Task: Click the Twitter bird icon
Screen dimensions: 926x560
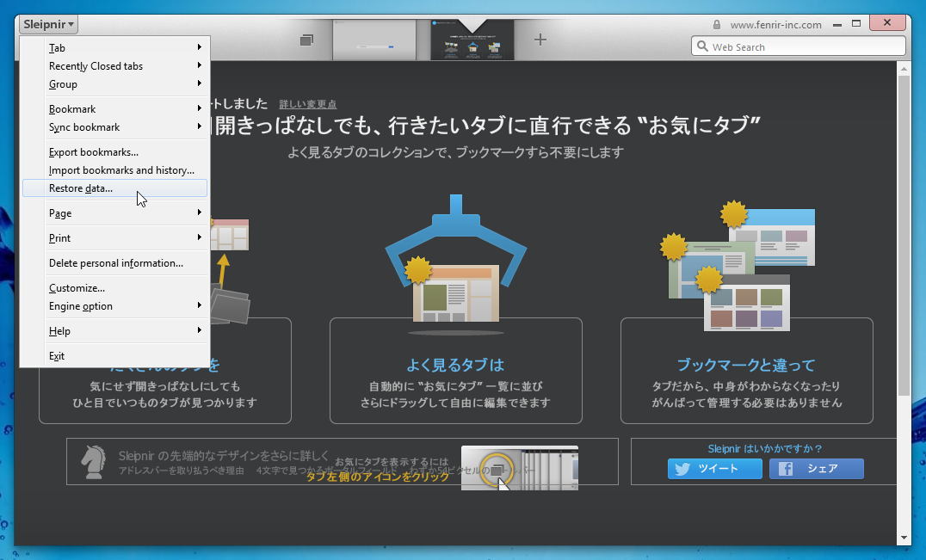Action: (x=682, y=469)
